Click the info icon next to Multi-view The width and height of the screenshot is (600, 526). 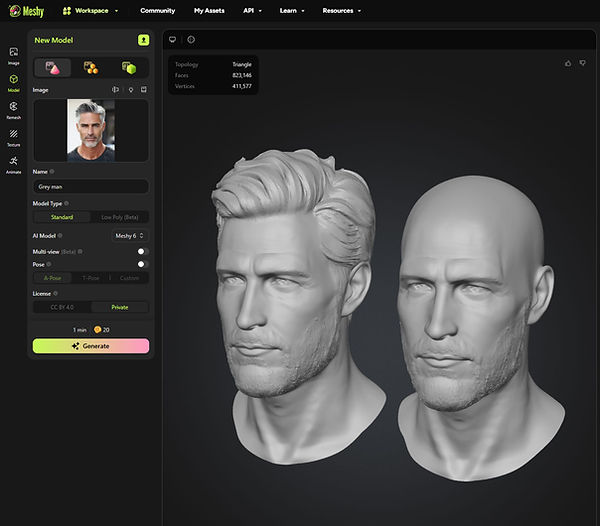coord(80,251)
